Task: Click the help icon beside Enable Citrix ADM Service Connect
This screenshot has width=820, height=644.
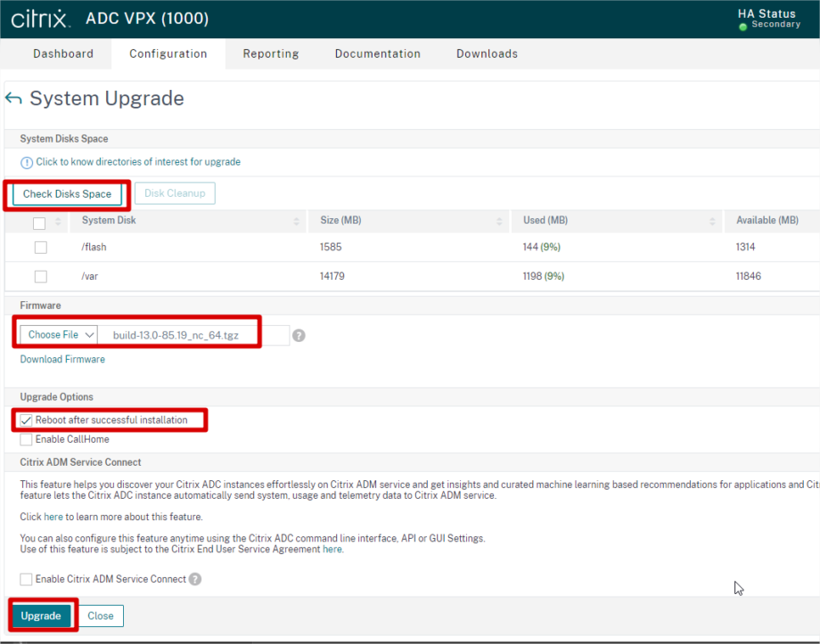Action: point(194,579)
